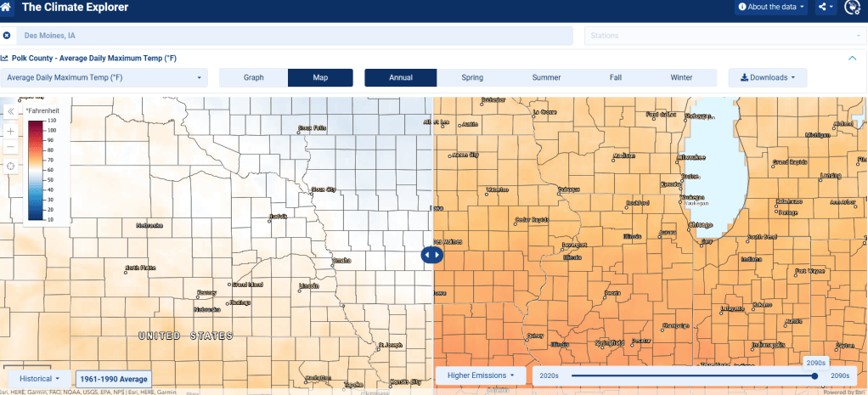868x395 pixels.
Task: Switch to Graph view
Action: 253,77
